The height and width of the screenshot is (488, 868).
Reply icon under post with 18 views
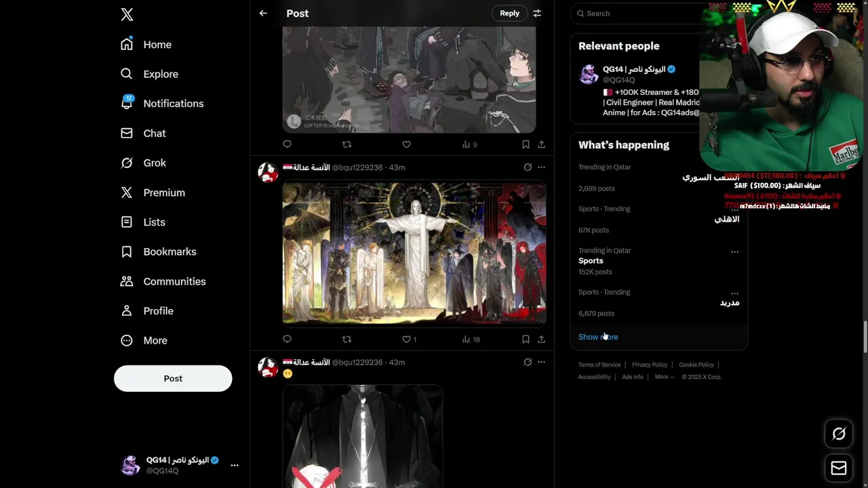(287, 339)
